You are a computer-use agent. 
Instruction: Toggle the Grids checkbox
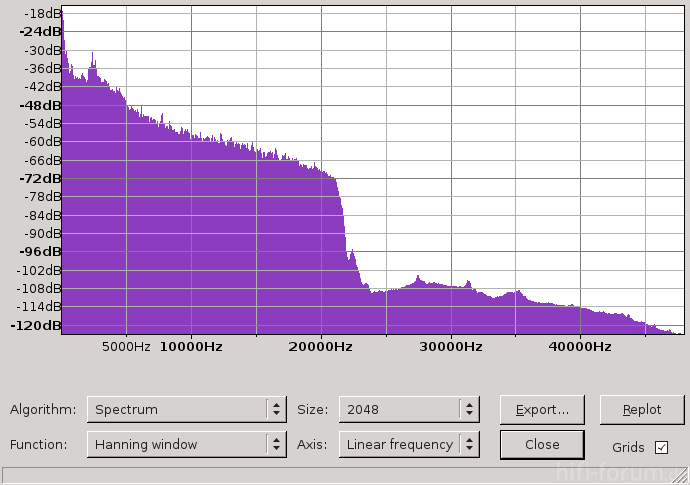[661, 448]
